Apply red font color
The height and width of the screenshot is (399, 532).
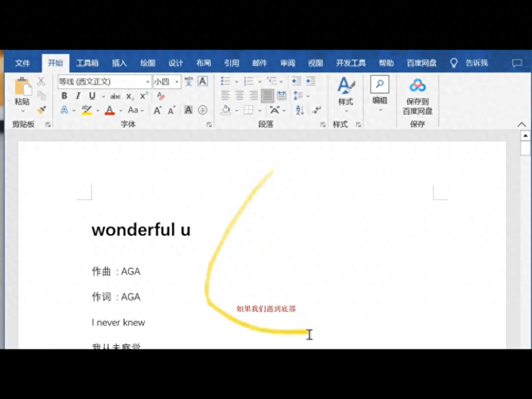[110, 110]
